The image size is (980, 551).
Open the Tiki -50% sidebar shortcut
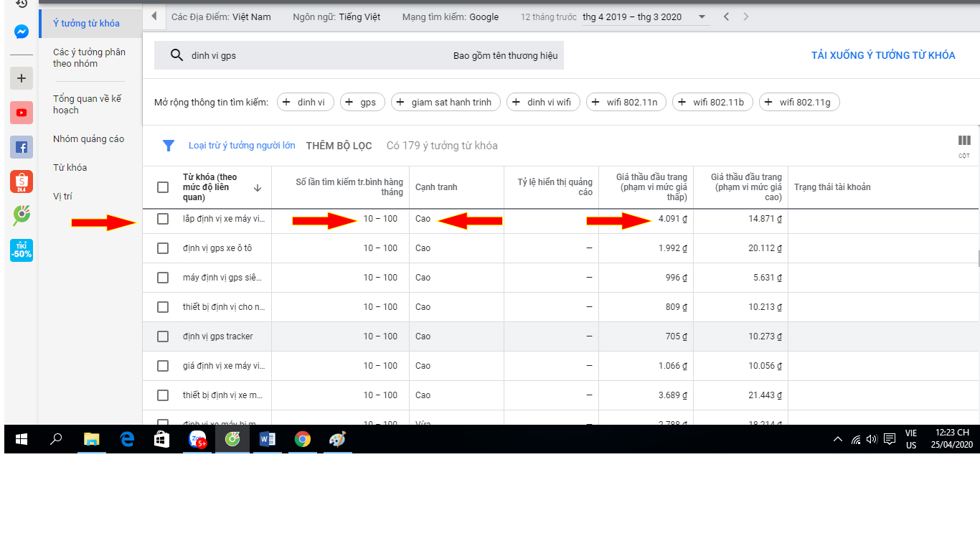pyautogui.click(x=22, y=250)
